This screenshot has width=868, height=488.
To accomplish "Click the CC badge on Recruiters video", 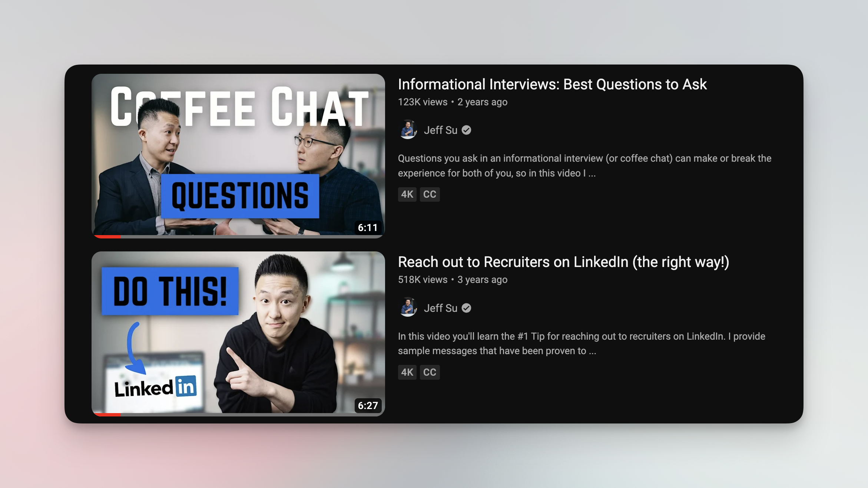I will tap(430, 372).
